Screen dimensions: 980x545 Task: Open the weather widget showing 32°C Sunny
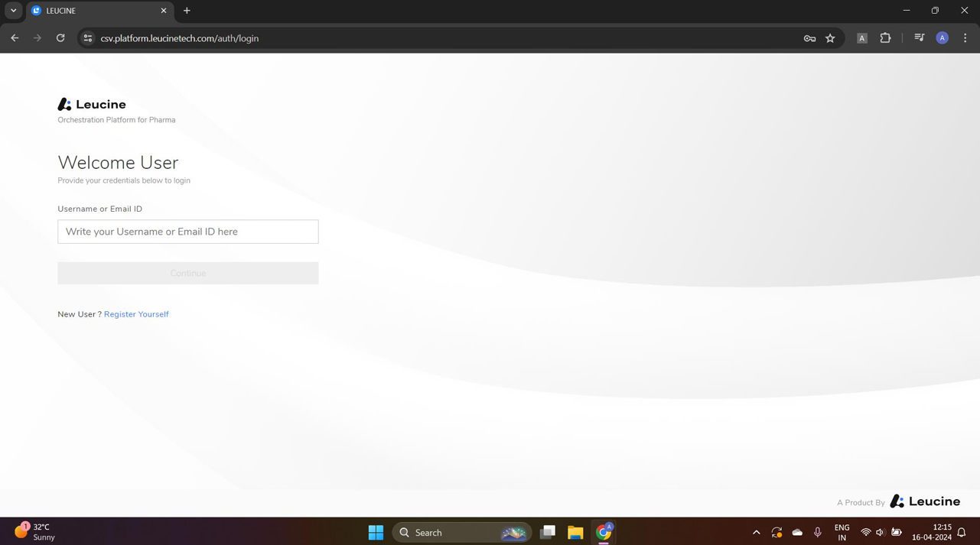pyautogui.click(x=34, y=532)
